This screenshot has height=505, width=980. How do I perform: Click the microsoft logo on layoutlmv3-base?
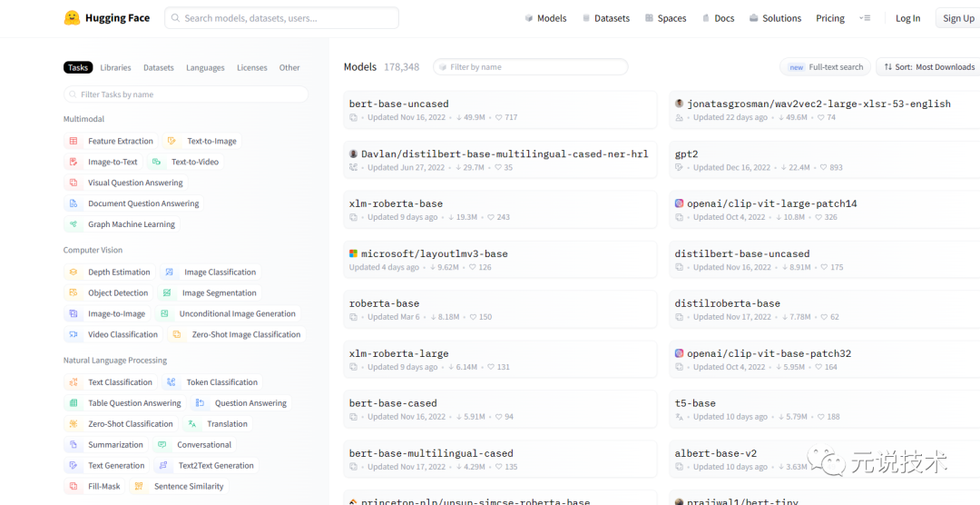click(353, 254)
